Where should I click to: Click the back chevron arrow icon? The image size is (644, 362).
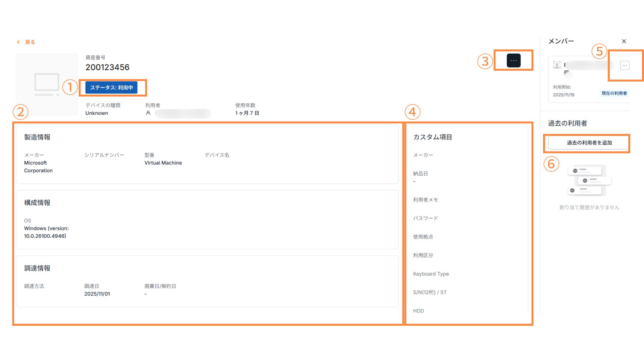coord(18,42)
